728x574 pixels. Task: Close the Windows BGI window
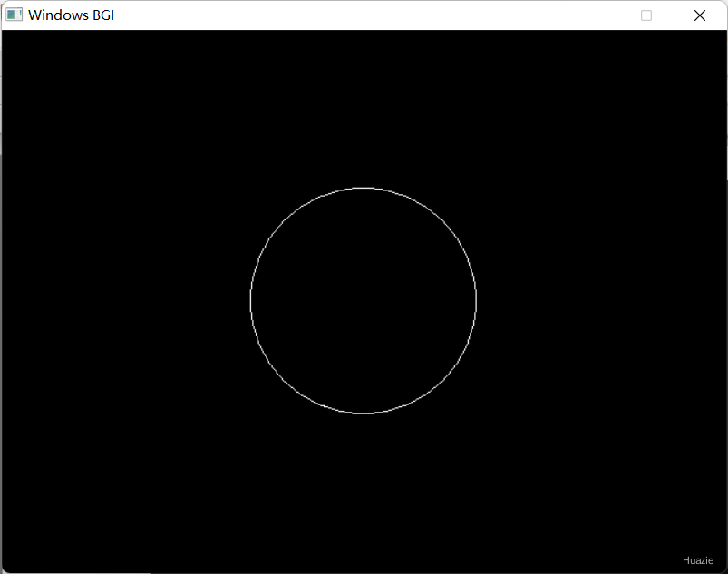(x=700, y=15)
